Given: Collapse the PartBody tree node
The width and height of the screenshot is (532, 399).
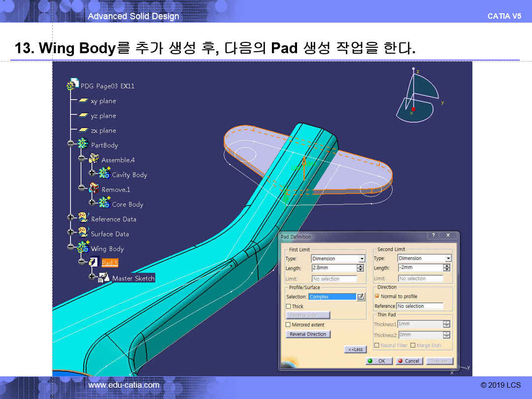Looking at the screenshot, I should pos(70,143).
